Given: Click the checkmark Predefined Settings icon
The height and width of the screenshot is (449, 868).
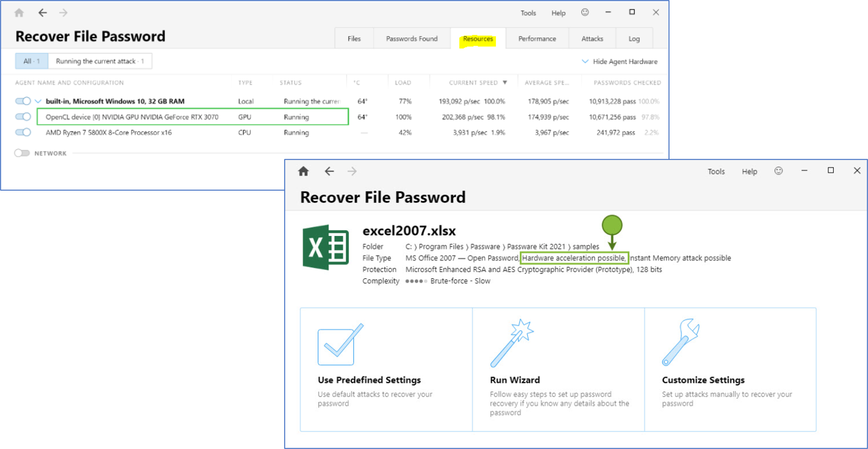Looking at the screenshot, I should click(x=340, y=344).
